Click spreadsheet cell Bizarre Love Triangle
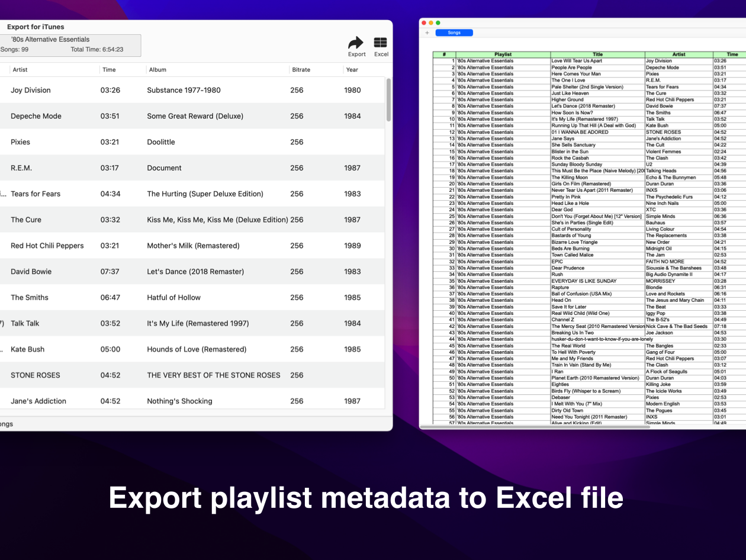The image size is (746, 560). click(x=597, y=242)
